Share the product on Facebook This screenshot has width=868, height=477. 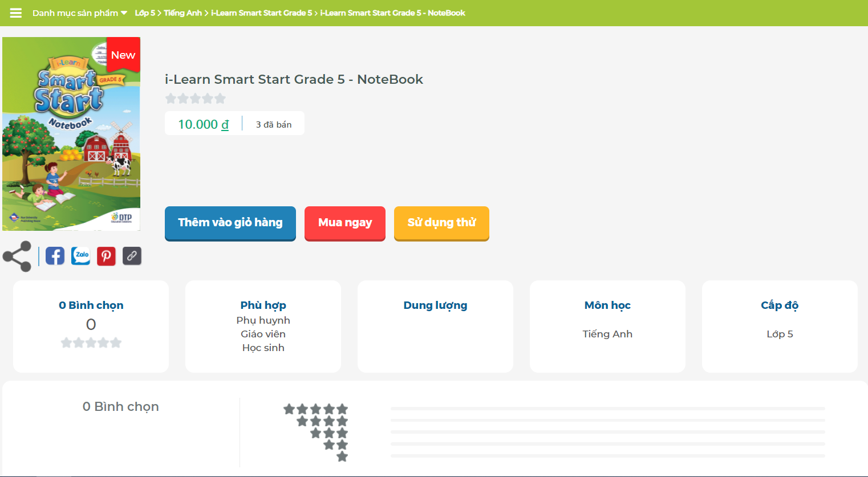click(55, 256)
